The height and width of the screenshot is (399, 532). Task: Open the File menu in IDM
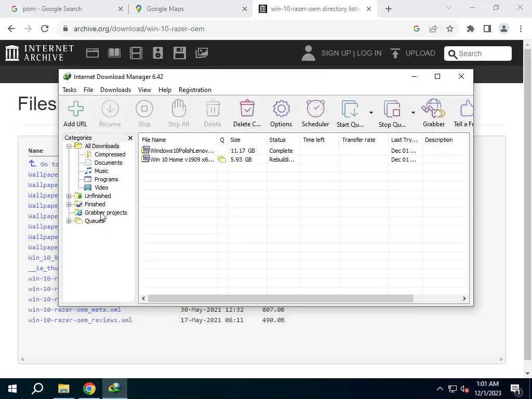click(88, 90)
